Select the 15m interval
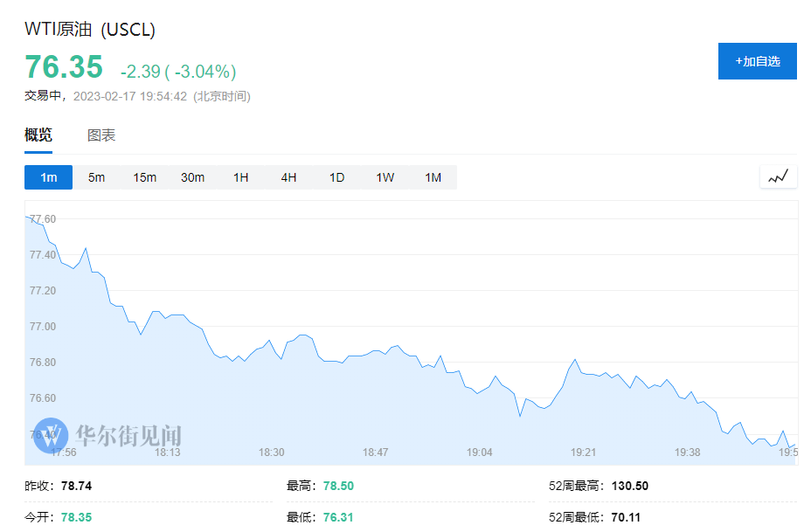Image resolution: width=804 pixels, height=532 pixels. 144,177
